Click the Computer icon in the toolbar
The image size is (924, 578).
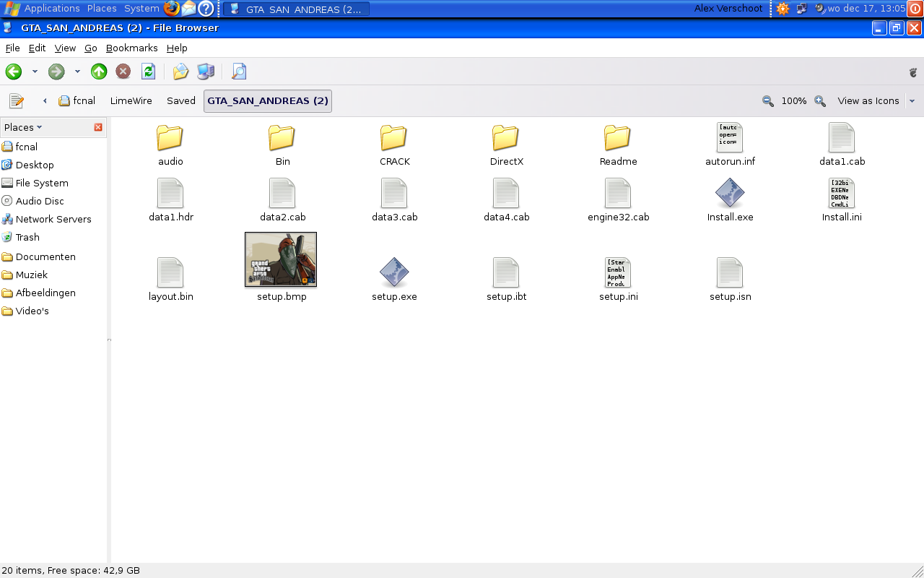(206, 72)
